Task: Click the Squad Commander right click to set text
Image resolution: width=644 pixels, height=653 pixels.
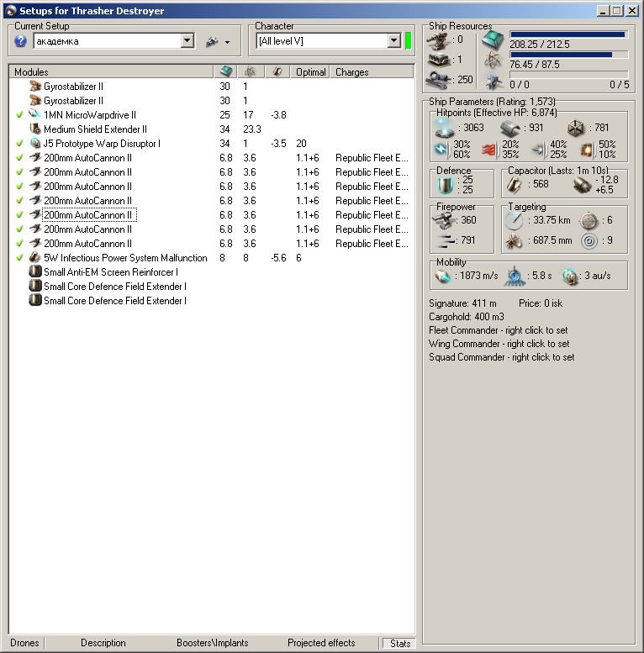Action: click(502, 357)
